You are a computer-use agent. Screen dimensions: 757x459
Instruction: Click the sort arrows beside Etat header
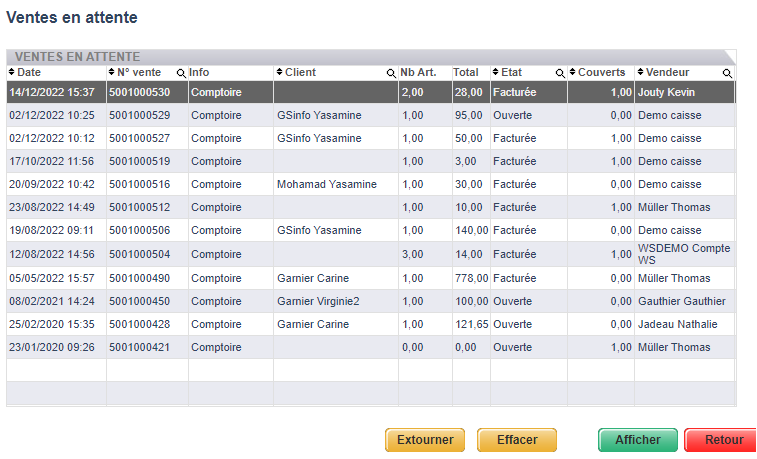point(495,73)
